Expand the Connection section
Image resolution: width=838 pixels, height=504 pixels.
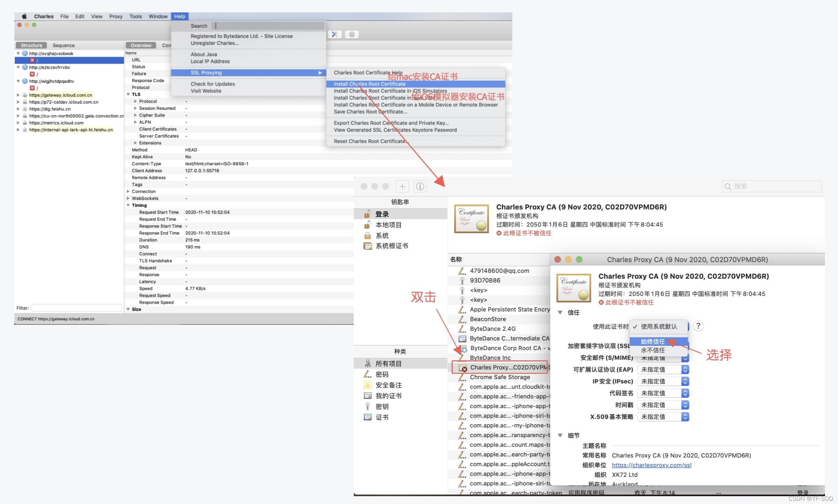tap(128, 192)
